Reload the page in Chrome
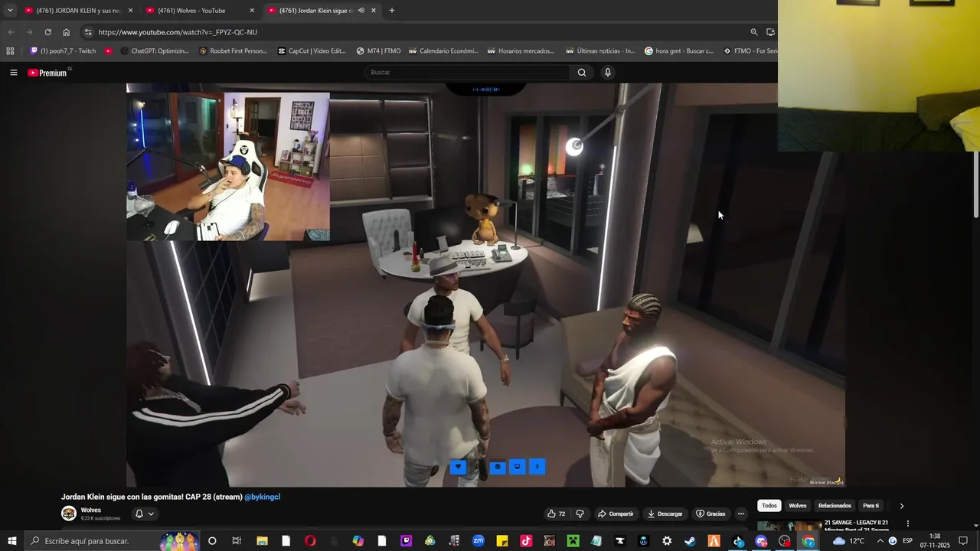The width and height of the screenshot is (980, 551). click(47, 32)
